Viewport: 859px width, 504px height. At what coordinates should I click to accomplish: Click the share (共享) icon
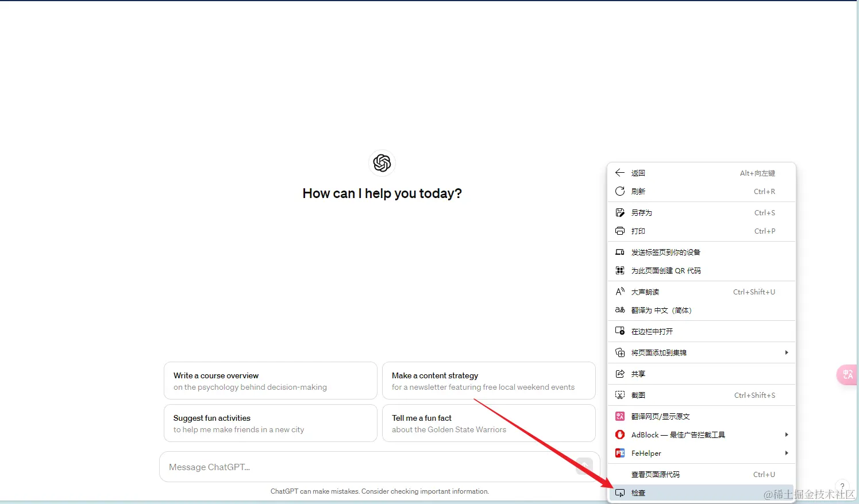tap(620, 374)
